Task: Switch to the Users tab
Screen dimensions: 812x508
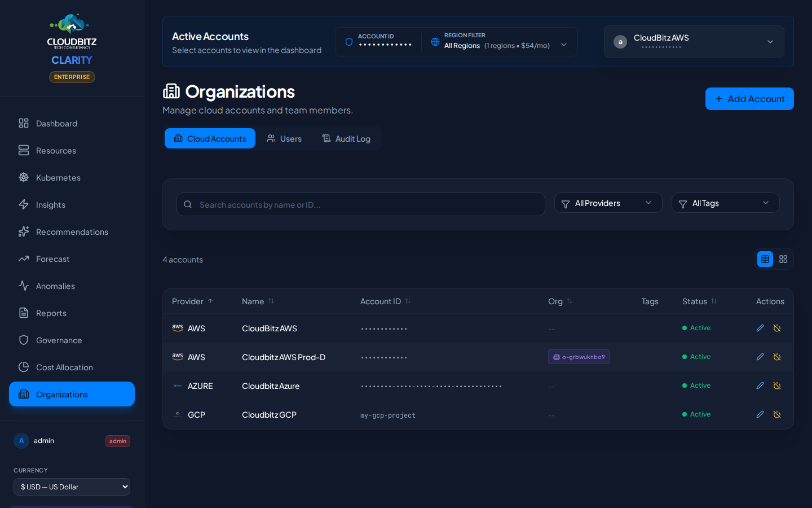Action: [284, 138]
